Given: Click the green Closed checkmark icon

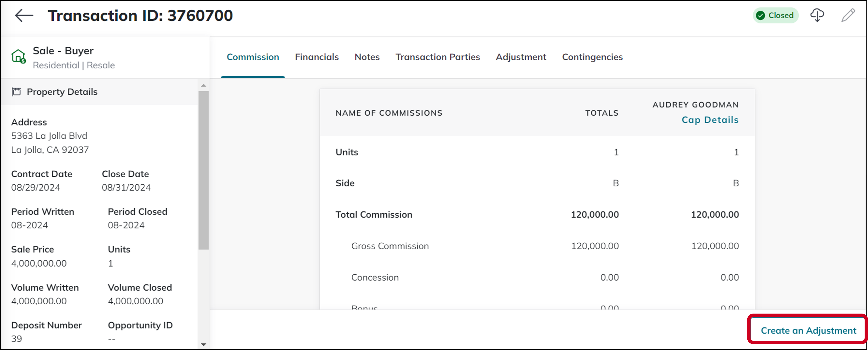Looking at the screenshot, I should coord(760,16).
